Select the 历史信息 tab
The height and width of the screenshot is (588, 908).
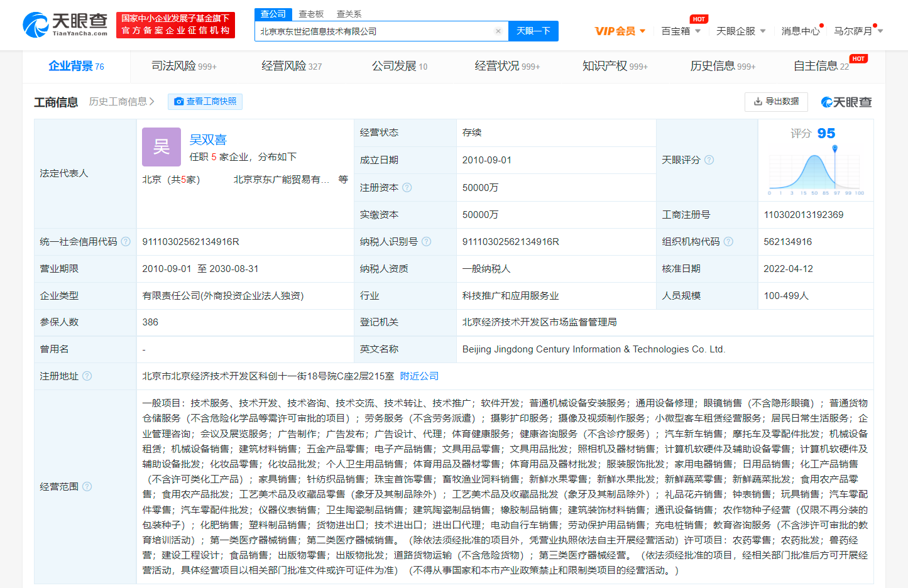pos(723,66)
